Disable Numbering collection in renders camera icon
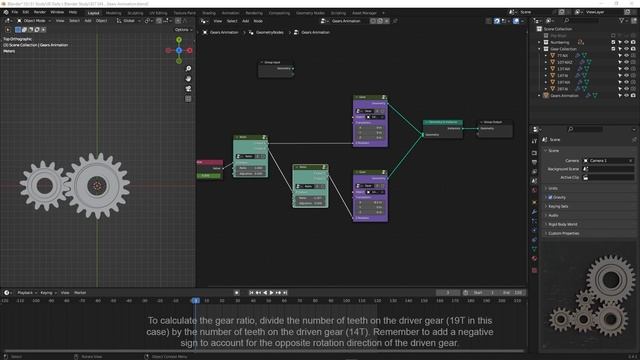Image resolution: width=640 pixels, height=360 pixels. (x=633, y=42)
